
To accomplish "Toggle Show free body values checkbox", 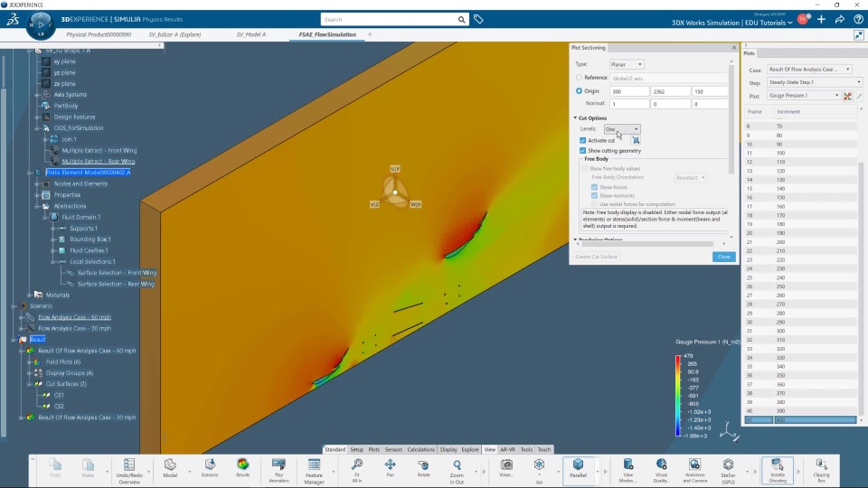I will click(x=585, y=168).
